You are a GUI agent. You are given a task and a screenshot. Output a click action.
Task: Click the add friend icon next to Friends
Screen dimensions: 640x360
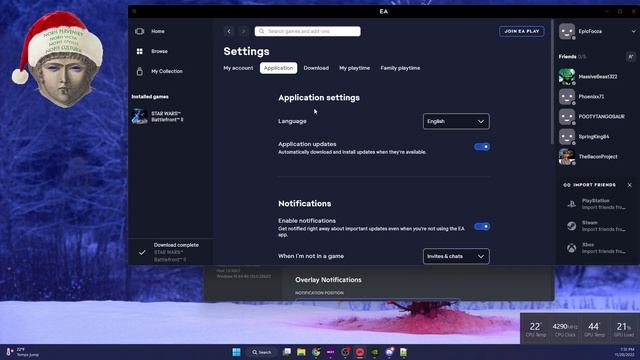631,57
